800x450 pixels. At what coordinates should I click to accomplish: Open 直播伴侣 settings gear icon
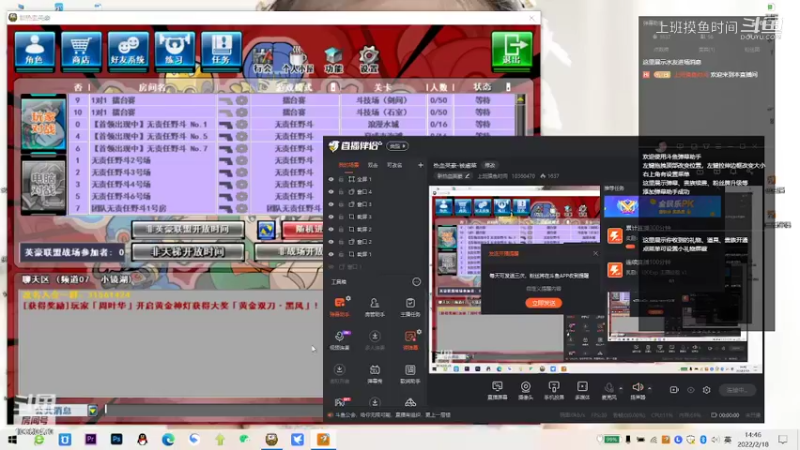tap(706, 390)
